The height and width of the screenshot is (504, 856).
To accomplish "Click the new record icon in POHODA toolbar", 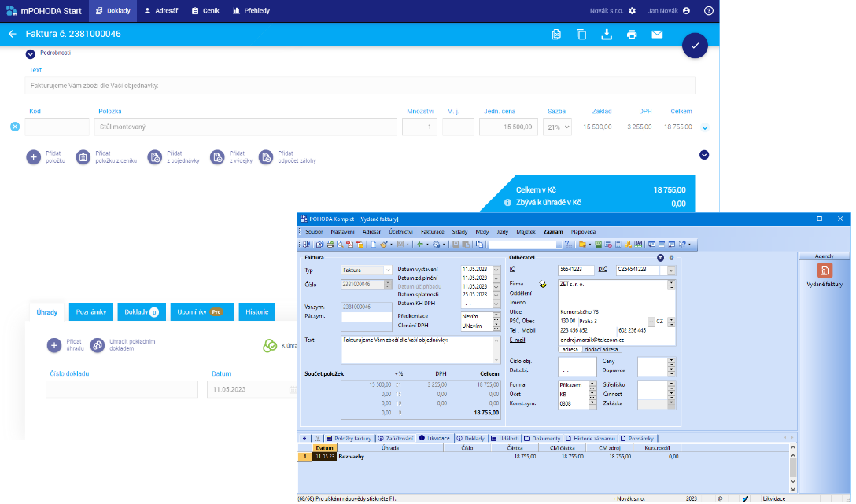I will 374,245.
